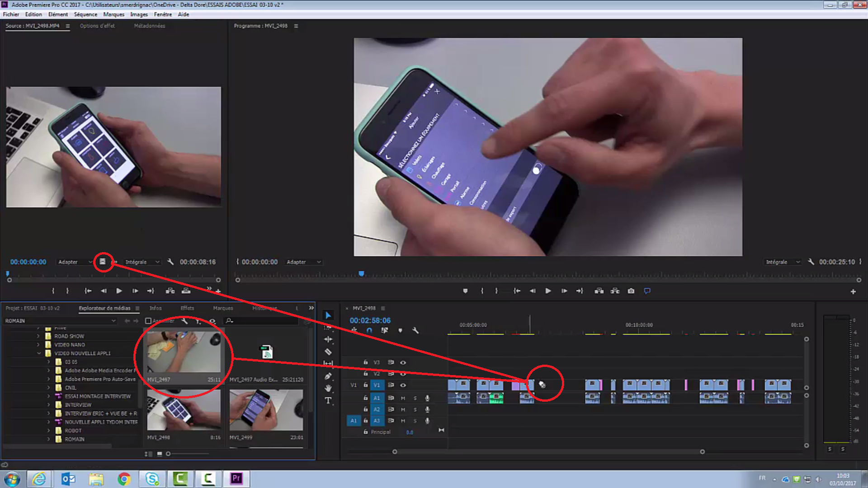Play in Program monitor
868x488 pixels.
point(548,291)
